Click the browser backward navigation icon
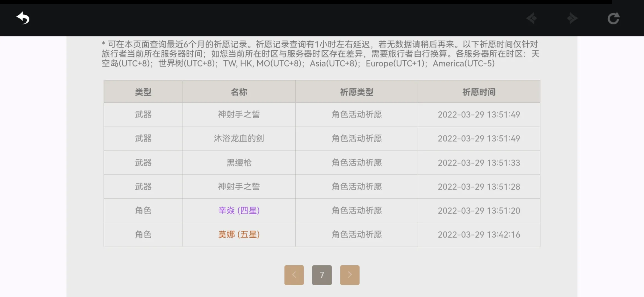Image resolution: width=644 pixels, height=297 pixels. pyautogui.click(x=532, y=18)
